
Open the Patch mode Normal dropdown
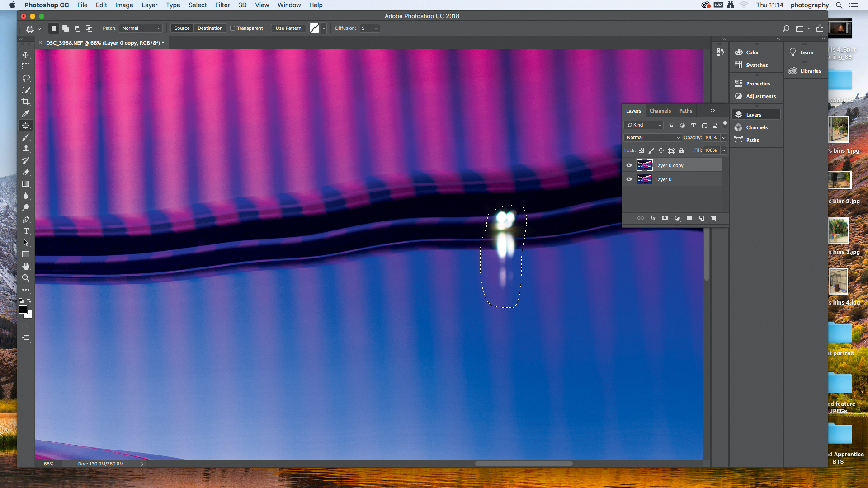141,28
